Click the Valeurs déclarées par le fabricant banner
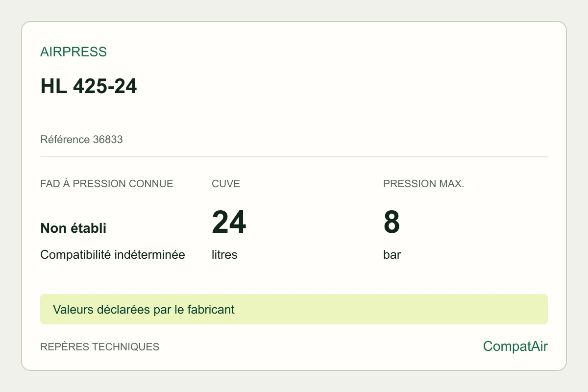588x392 pixels. pos(294,309)
